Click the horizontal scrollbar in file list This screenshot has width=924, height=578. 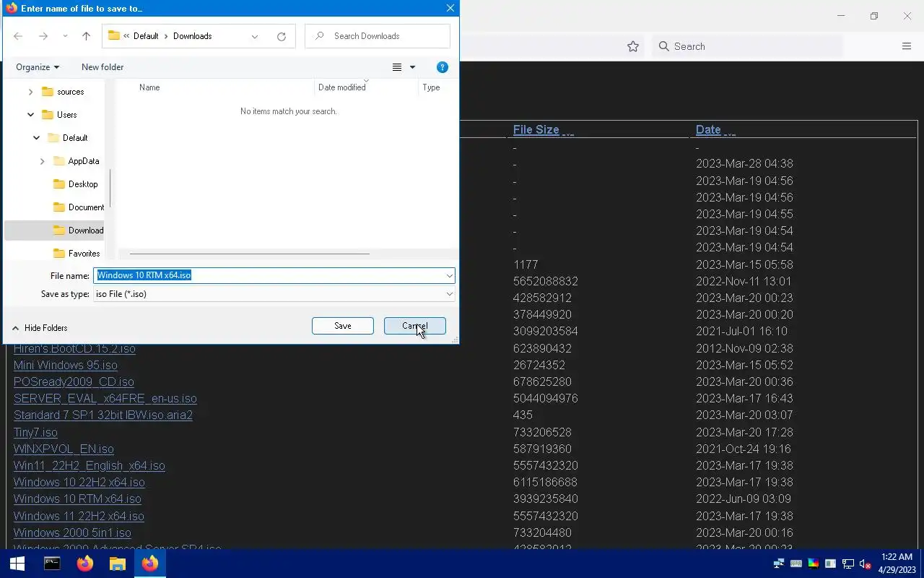[x=249, y=254]
